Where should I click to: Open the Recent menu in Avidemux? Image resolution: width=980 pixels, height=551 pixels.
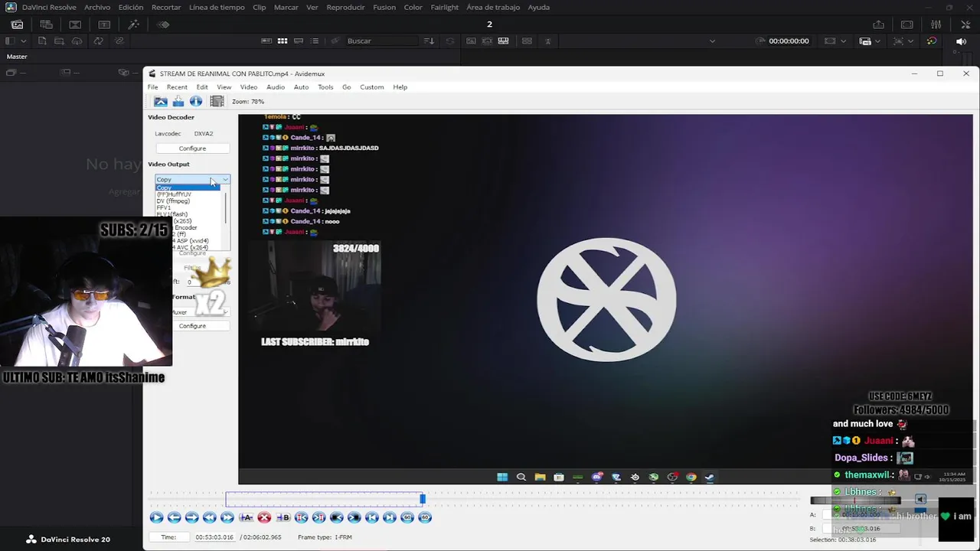coord(177,87)
